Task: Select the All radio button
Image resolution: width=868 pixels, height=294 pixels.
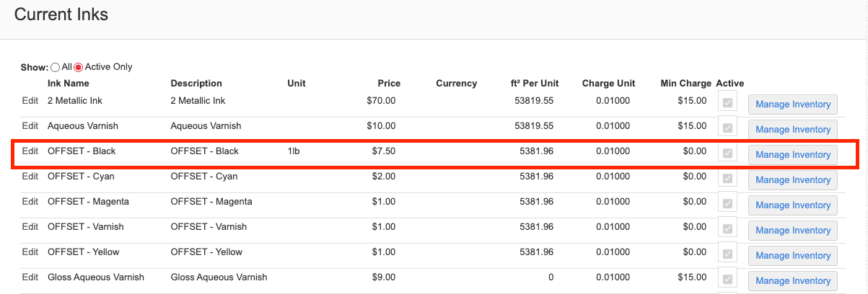Action: click(56, 67)
